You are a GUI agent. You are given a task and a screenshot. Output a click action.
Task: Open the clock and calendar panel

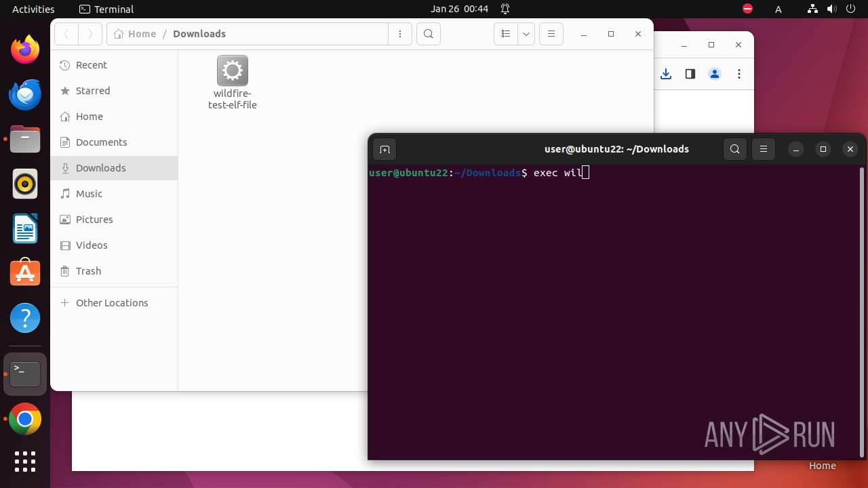click(460, 9)
